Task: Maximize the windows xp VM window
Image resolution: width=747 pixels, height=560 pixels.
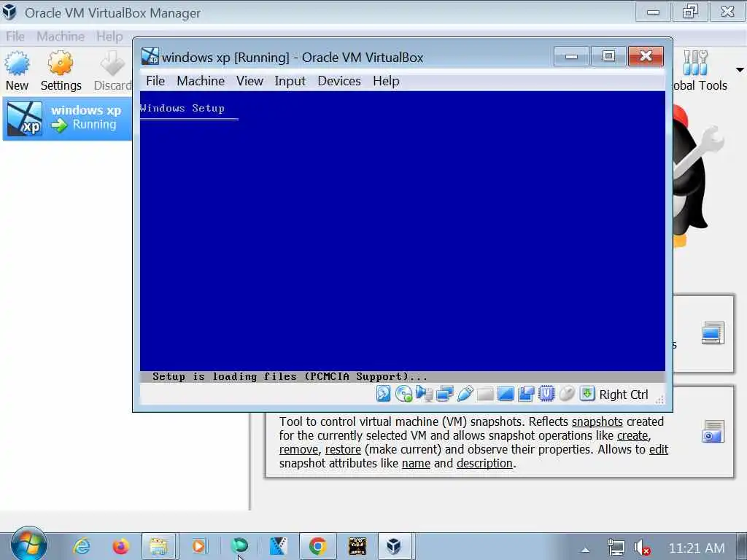Action: [608, 56]
